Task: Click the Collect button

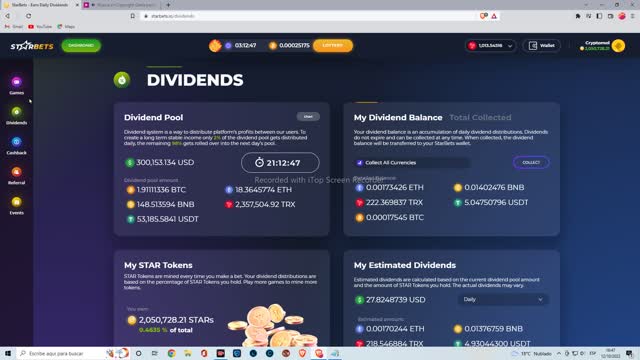Action: [531, 162]
